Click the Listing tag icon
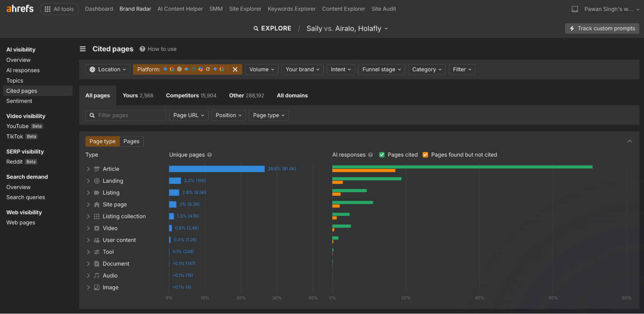This screenshot has width=644, height=314. (x=97, y=193)
